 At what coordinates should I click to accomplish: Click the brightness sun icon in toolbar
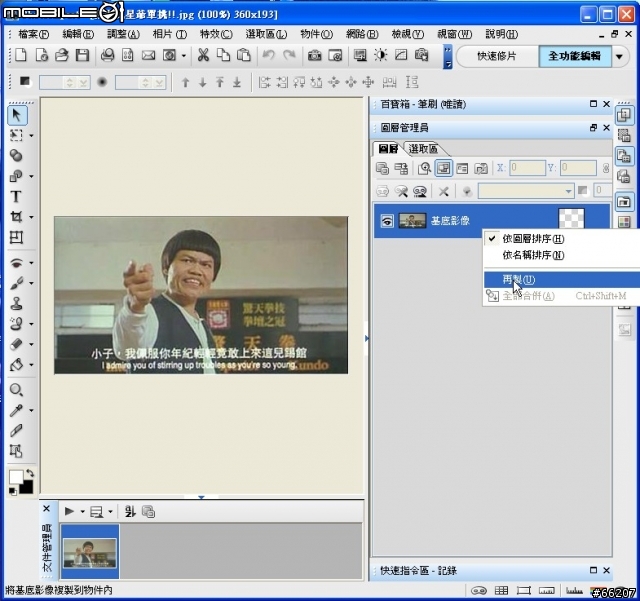click(380, 55)
